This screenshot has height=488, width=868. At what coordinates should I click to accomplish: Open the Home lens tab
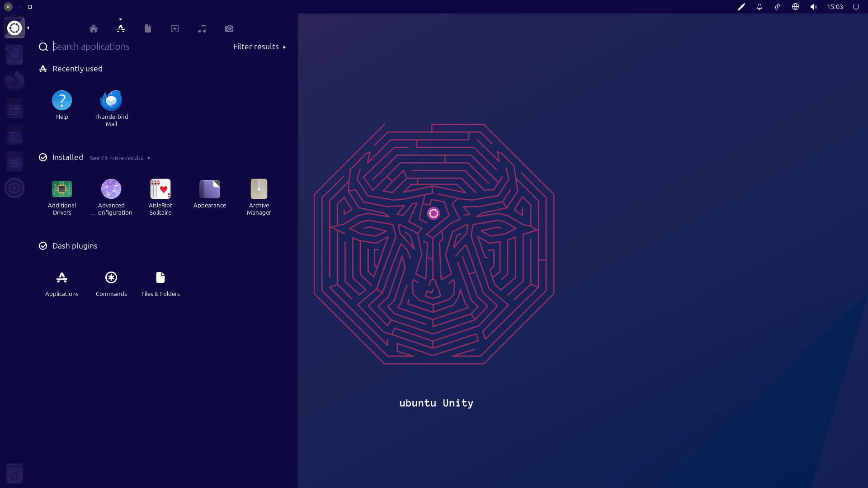pos(94,28)
